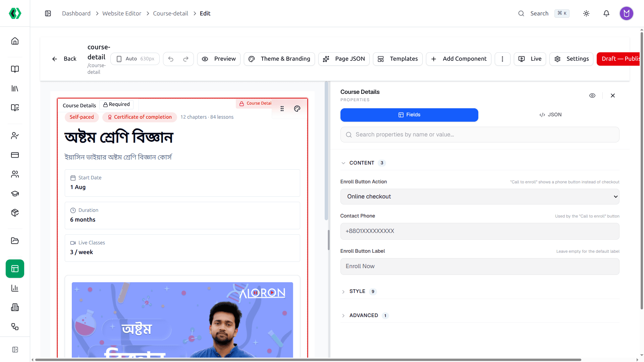
Task: Open the bar chart analytics icon
Action: 15,288
